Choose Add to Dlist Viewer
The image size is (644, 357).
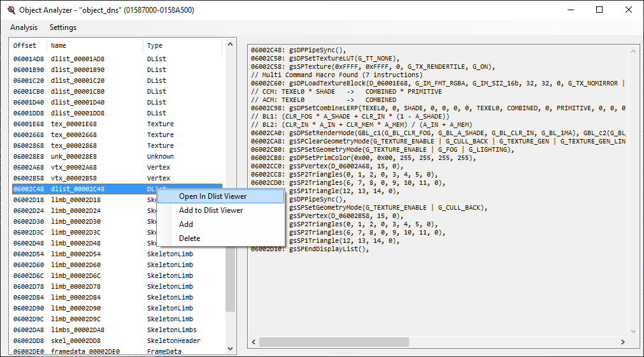[220, 210]
